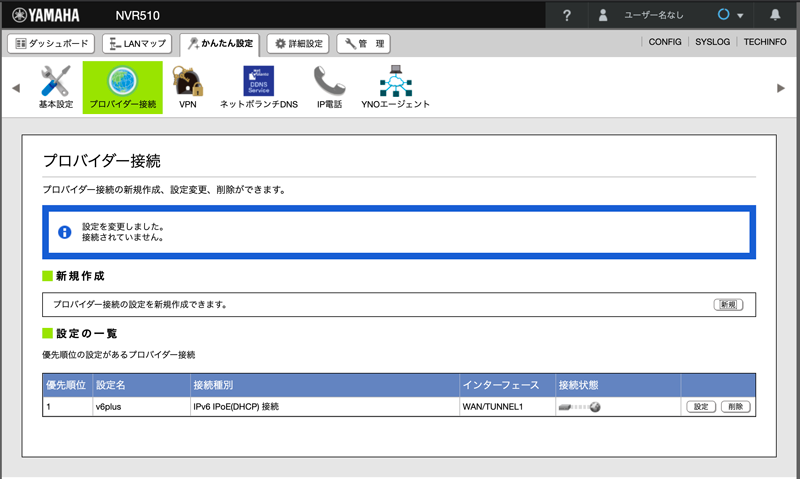
Task: Click the 設定名 column header
Action: pyautogui.click(x=141, y=385)
